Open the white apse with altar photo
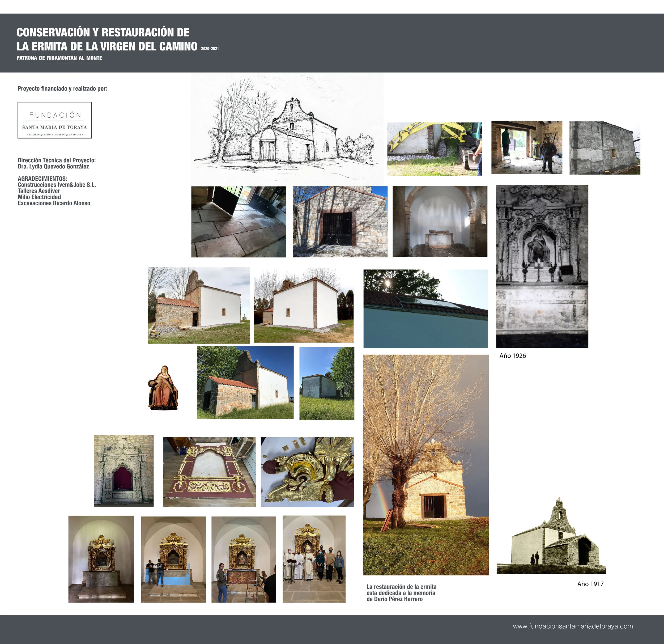The height and width of the screenshot is (644, 664). coord(440,221)
